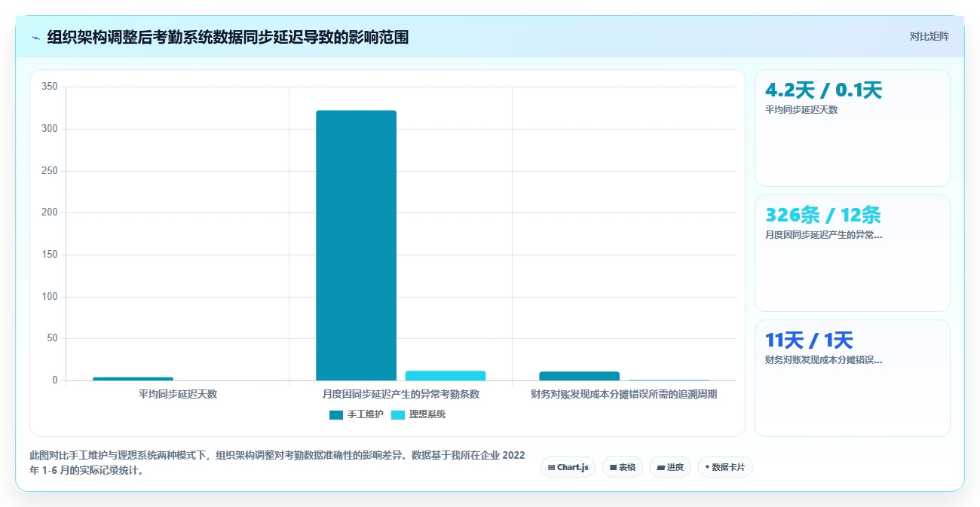Click the y-axis value 300
The width and height of the screenshot is (980, 507).
pyautogui.click(x=50, y=129)
